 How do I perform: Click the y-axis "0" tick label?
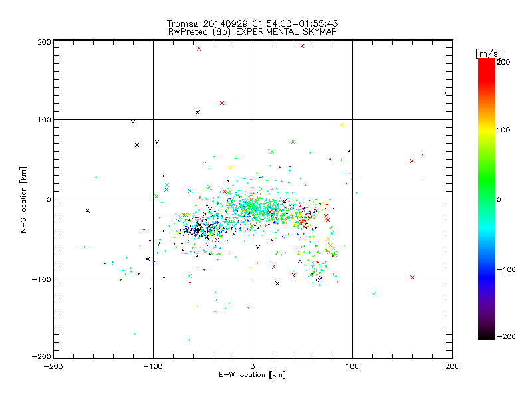coord(49,199)
